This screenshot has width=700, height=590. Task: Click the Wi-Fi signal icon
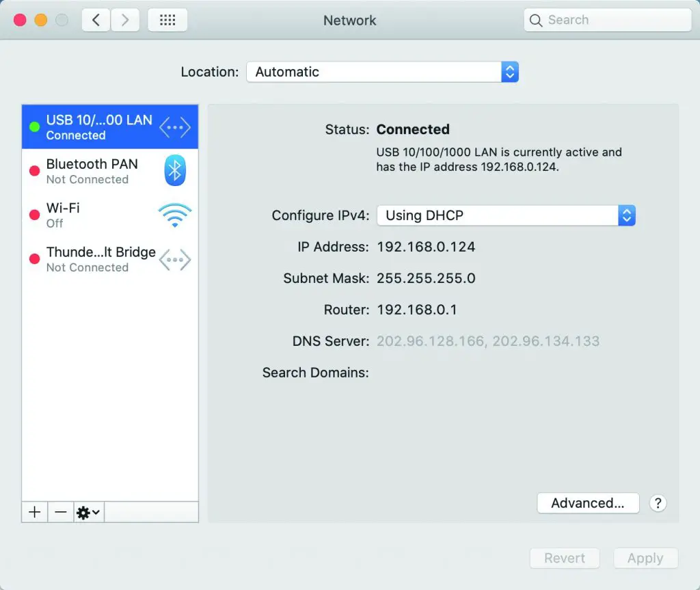[x=175, y=215]
